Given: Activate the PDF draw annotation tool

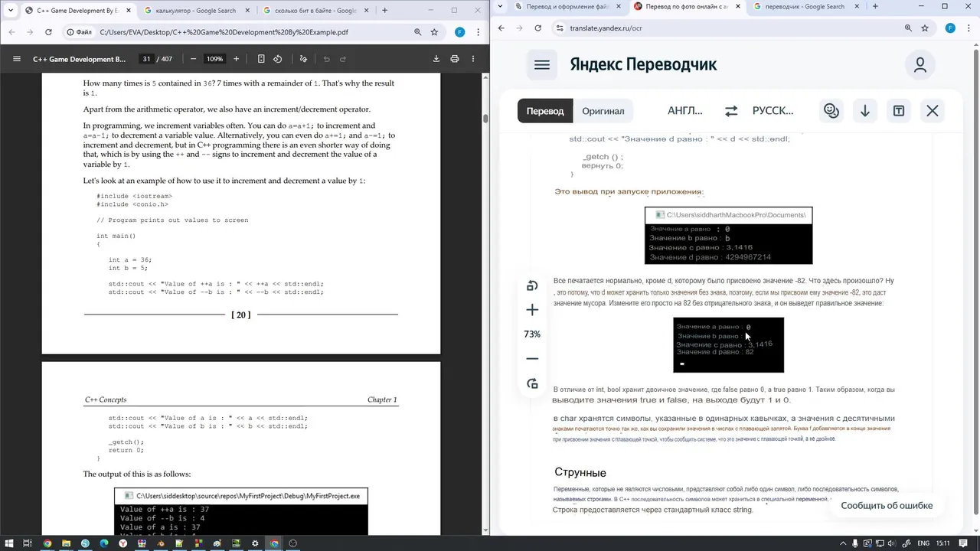Looking at the screenshot, I should point(303,59).
